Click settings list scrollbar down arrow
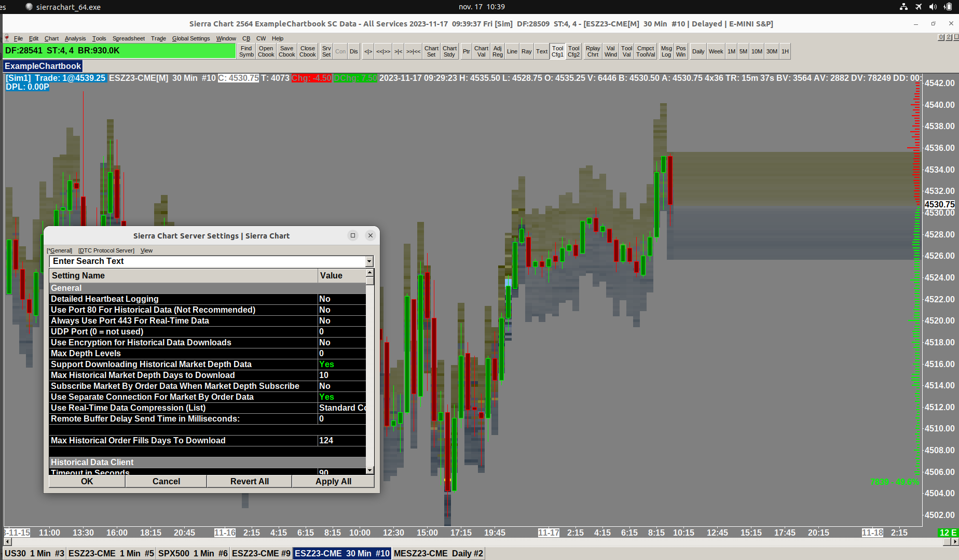This screenshot has height=560, width=959. click(370, 470)
